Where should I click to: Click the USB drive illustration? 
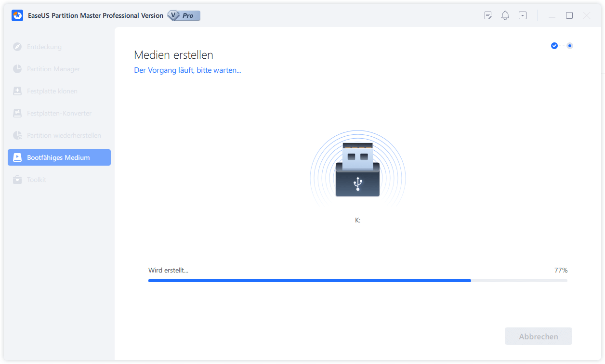click(357, 169)
